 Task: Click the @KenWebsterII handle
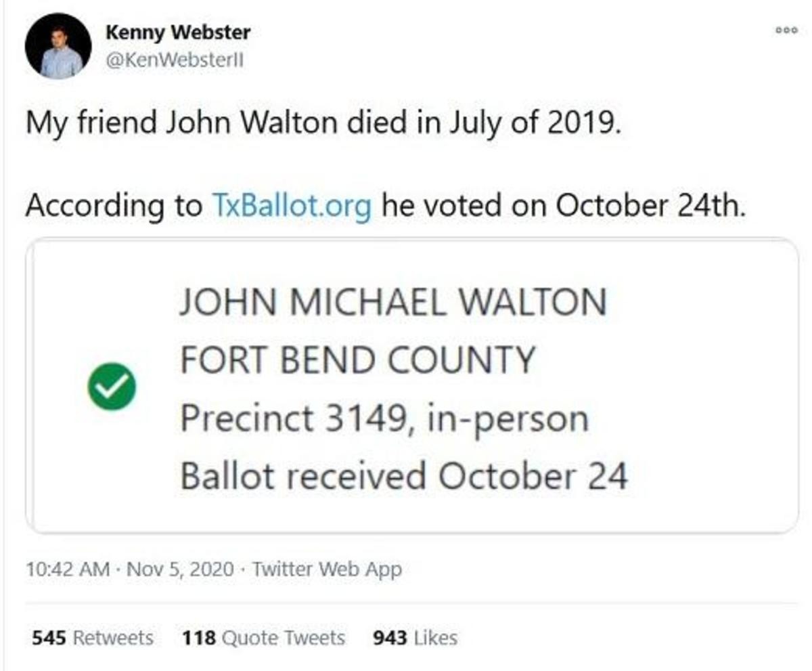175,61
